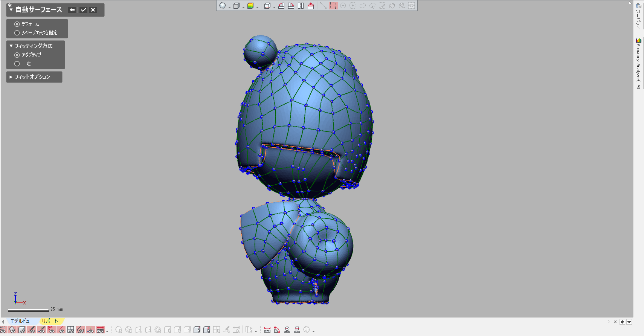Click the flip view direction icon
This screenshot has width=644, height=336.
point(301,6)
